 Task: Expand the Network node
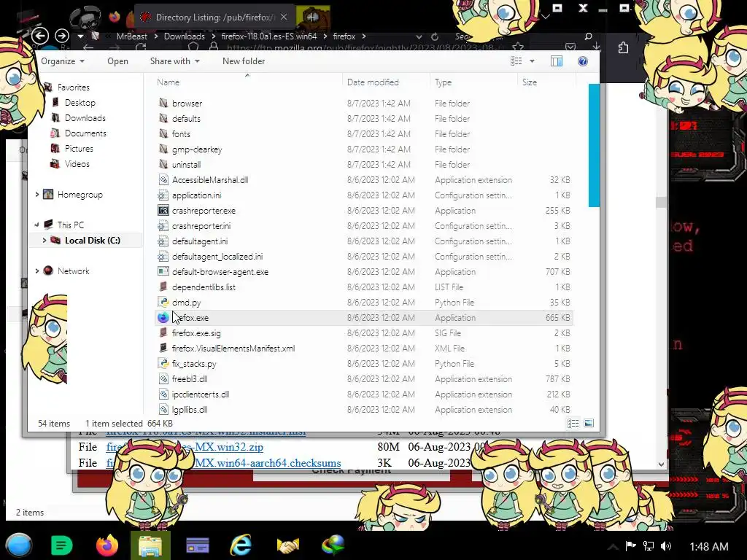[x=36, y=271]
